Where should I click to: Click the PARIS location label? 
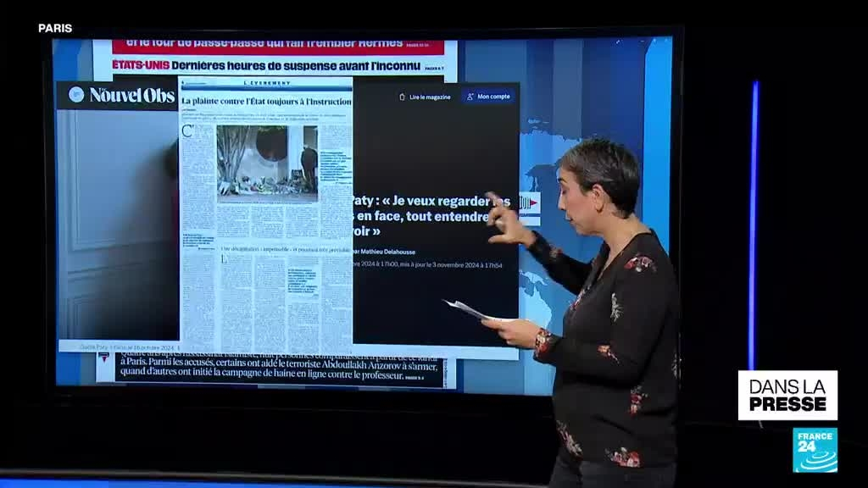point(55,28)
